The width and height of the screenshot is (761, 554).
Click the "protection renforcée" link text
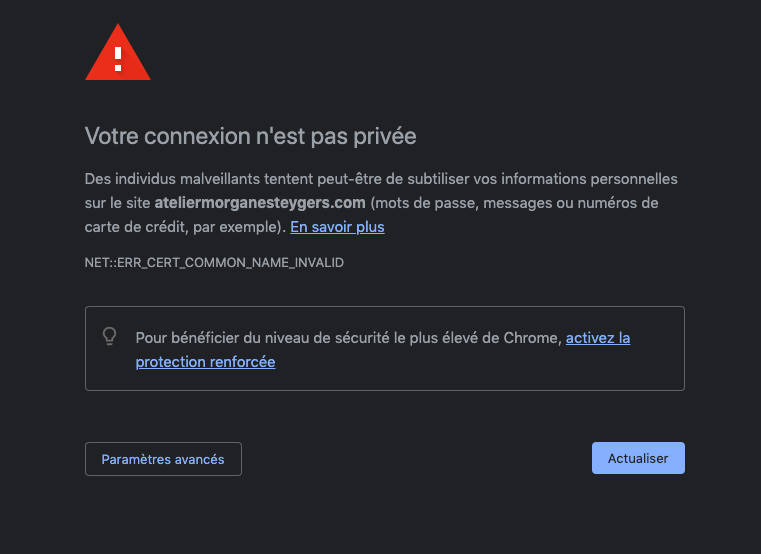(x=205, y=362)
